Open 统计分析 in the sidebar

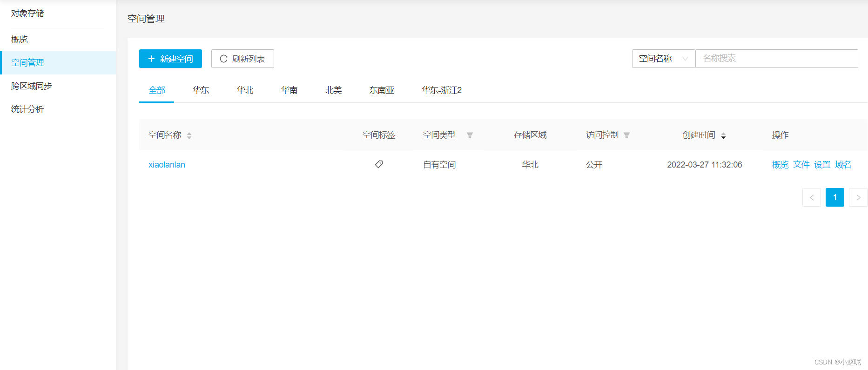(58, 109)
